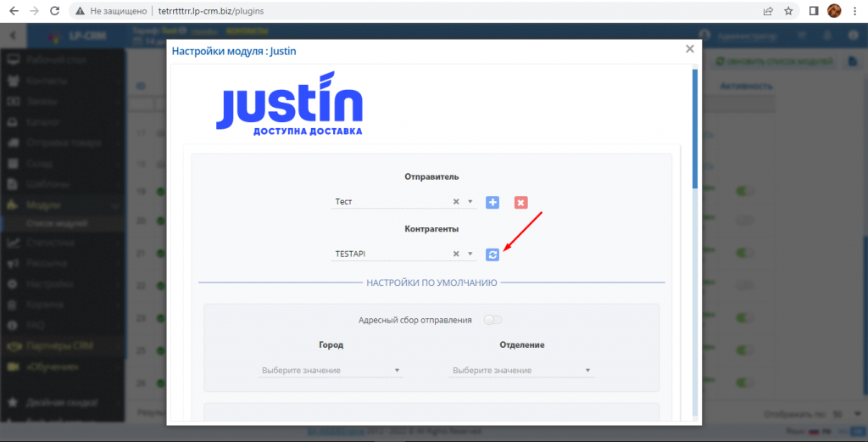Click the not-secure warning icon in the address bar
The height and width of the screenshot is (442, 868).
pyautogui.click(x=81, y=11)
